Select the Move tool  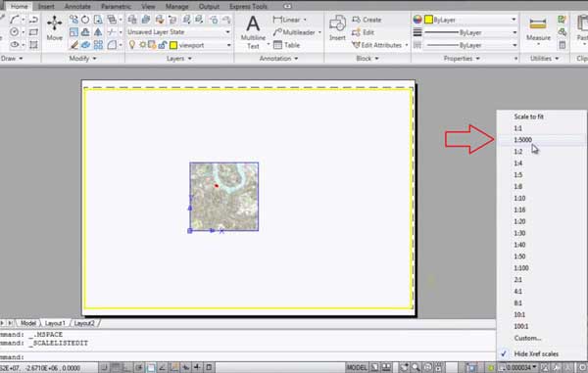[54, 28]
